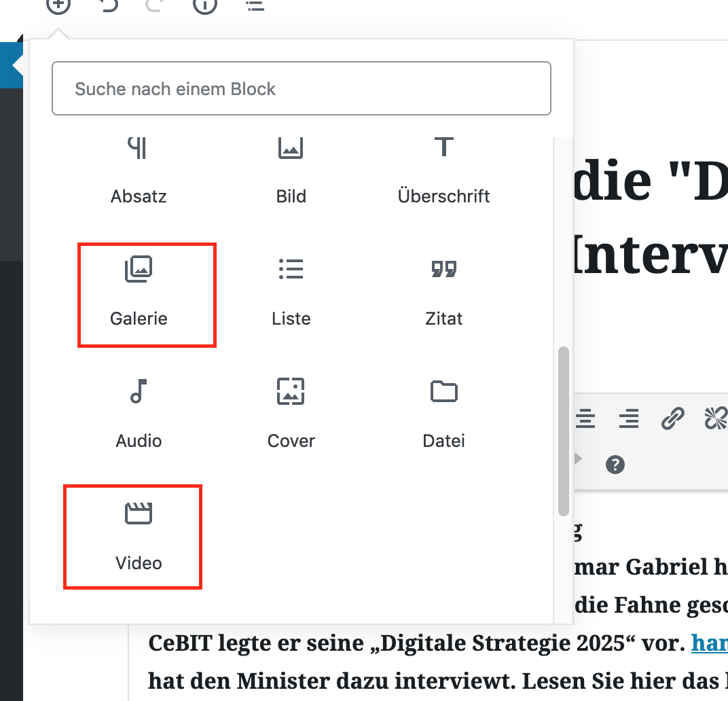
Task: Select the Überschrift heading block
Action: pos(443,171)
